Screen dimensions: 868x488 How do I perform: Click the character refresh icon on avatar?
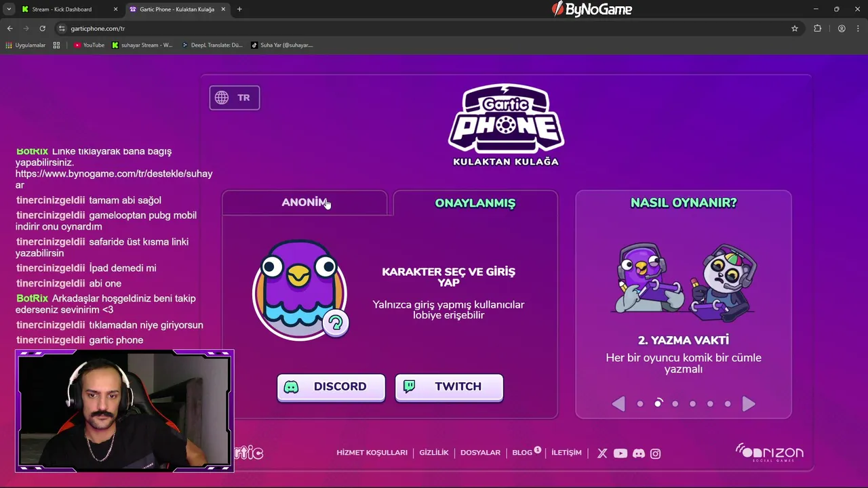[x=336, y=323]
